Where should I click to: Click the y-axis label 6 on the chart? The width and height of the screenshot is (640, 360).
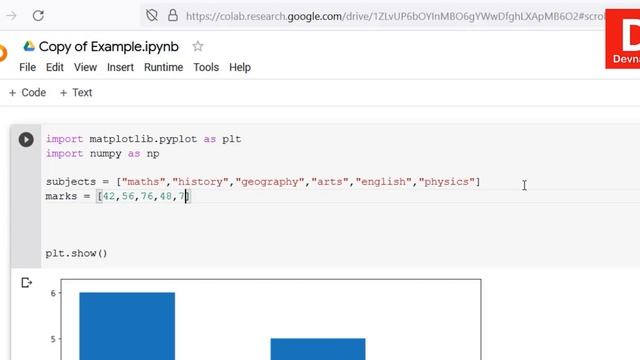(x=53, y=293)
